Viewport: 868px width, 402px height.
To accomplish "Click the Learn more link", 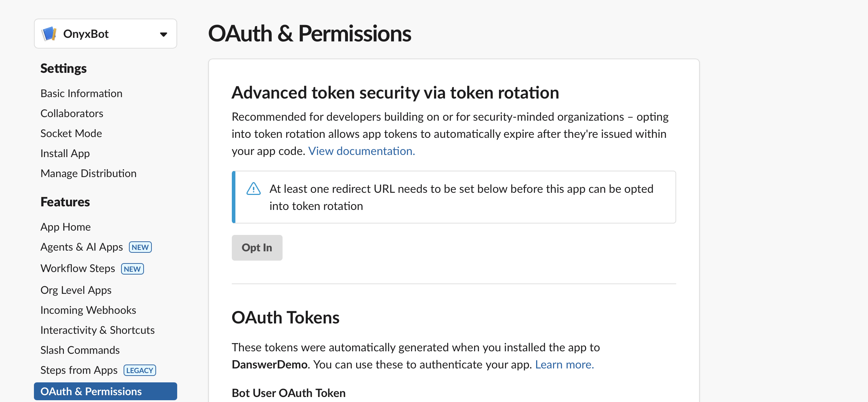I will [564, 364].
